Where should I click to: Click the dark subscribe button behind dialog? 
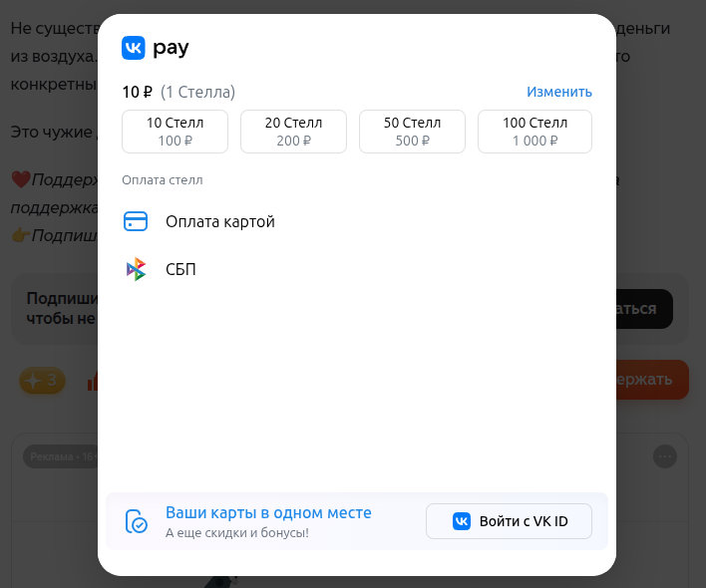coord(645,309)
